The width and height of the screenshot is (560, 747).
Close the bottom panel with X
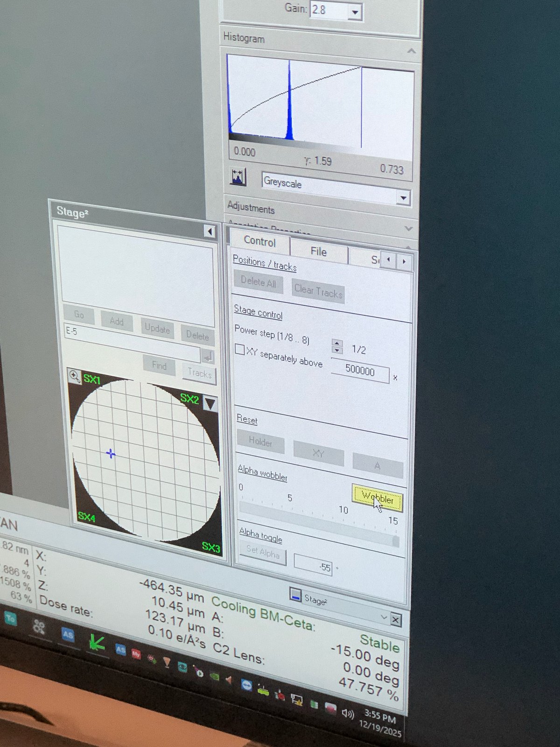click(x=396, y=620)
